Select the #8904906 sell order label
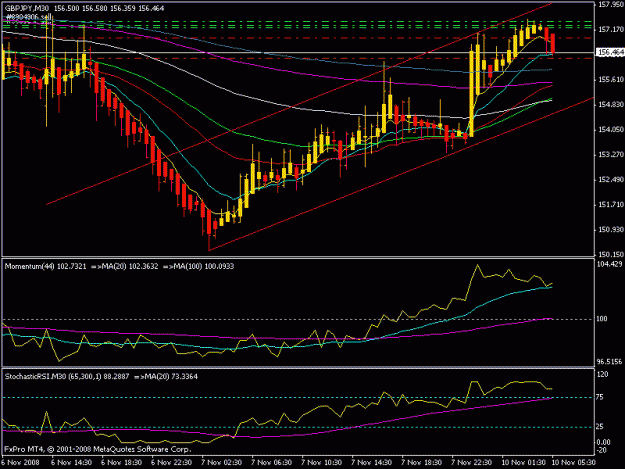This screenshot has width=625, height=469. 29,17
